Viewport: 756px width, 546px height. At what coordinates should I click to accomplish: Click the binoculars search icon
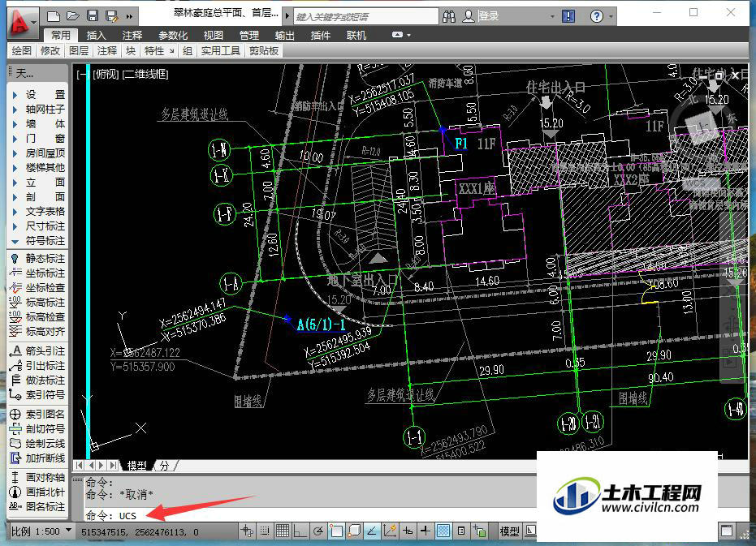point(449,16)
